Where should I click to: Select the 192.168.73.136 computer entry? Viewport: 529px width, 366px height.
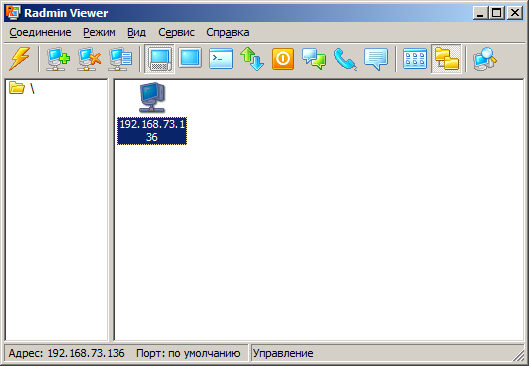152,113
